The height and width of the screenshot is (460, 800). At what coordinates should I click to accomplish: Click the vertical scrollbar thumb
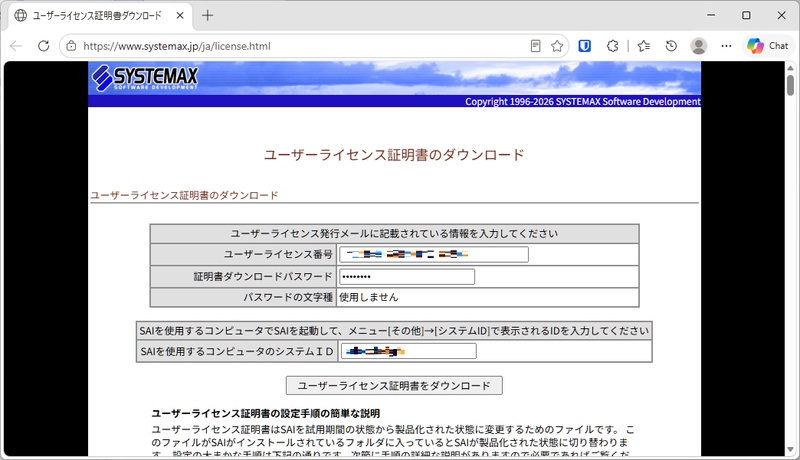coord(790,85)
